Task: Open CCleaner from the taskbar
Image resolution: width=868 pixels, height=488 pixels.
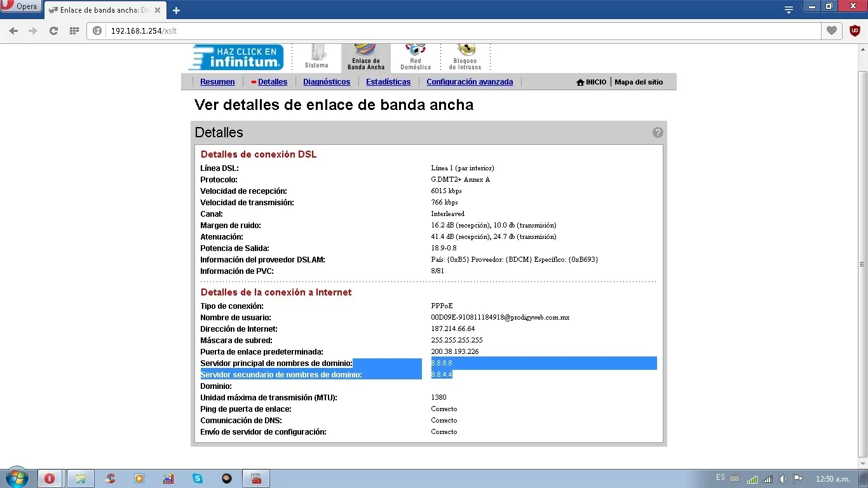Action: point(110,478)
